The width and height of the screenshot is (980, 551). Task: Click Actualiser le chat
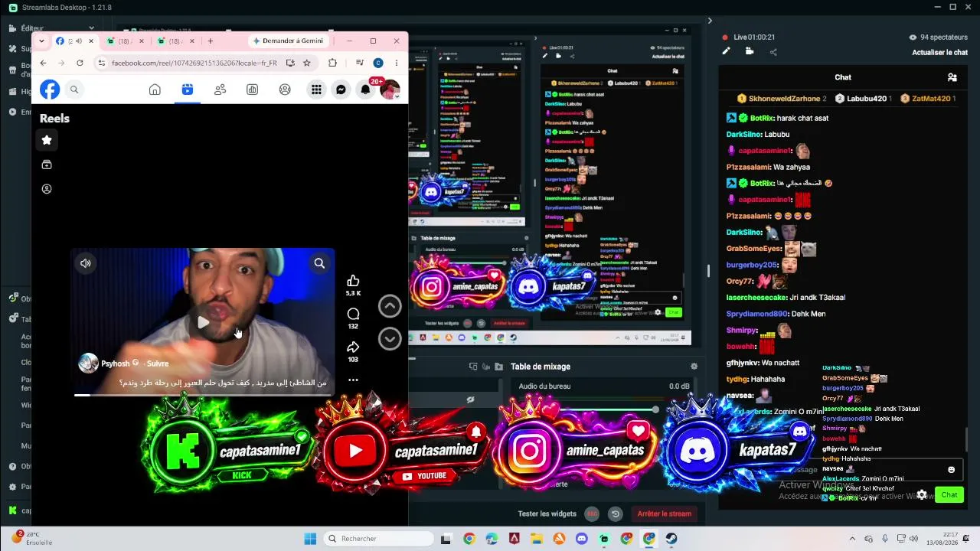[x=940, y=52]
